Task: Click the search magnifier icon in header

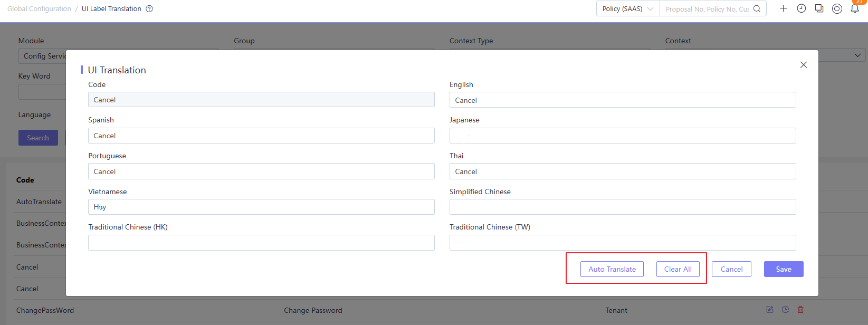Action: coord(757,9)
